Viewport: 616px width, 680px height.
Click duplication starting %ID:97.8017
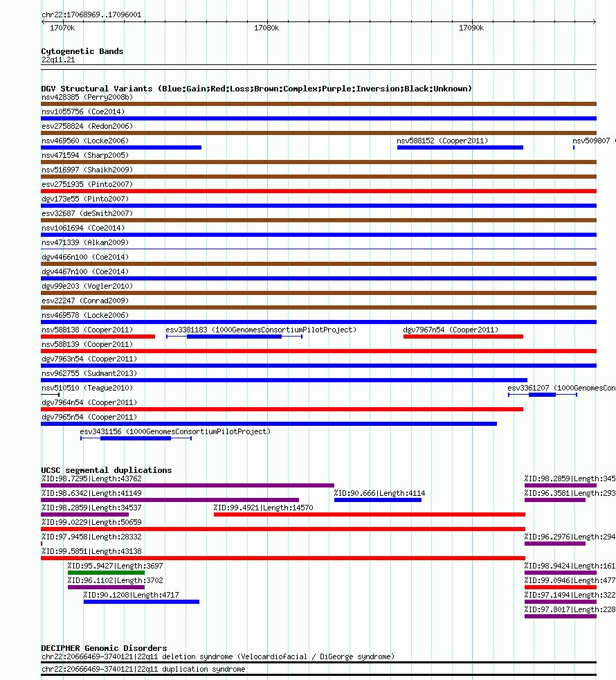coord(561,616)
